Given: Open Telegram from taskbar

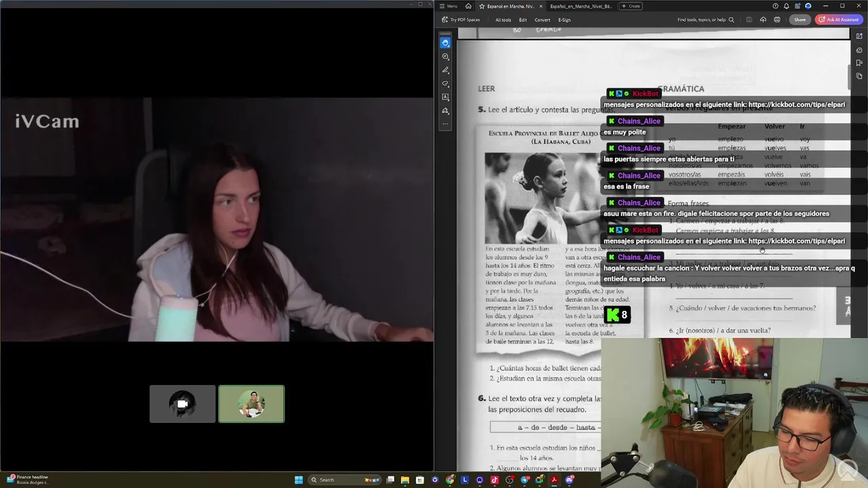Looking at the screenshot, I should coord(524,480).
